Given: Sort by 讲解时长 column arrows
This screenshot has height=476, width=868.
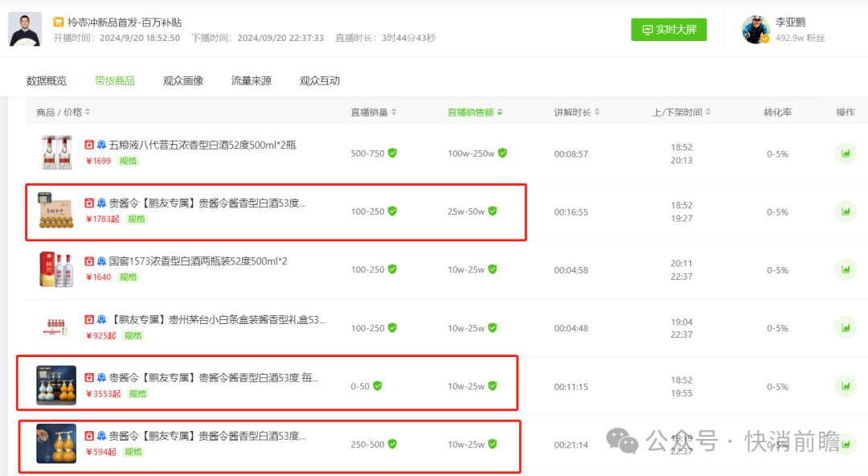Looking at the screenshot, I should [x=596, y=112].
